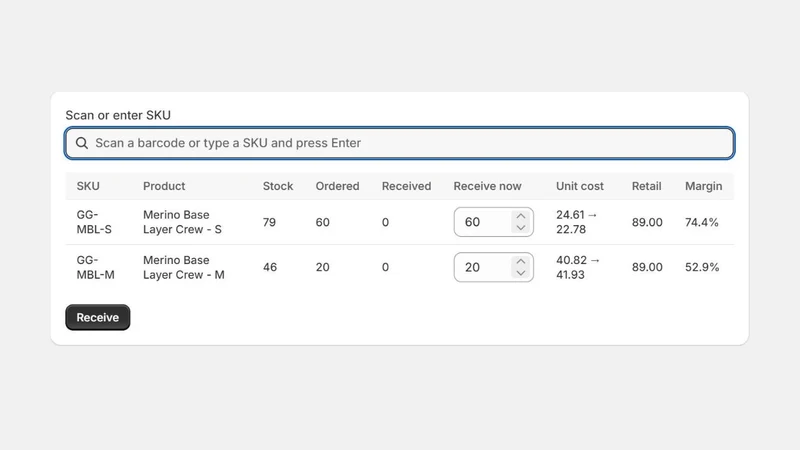The height and width of the screenshot is (450, 800).
Task: Click Merino Base Layer Crew - M
Action: point(184,267)
